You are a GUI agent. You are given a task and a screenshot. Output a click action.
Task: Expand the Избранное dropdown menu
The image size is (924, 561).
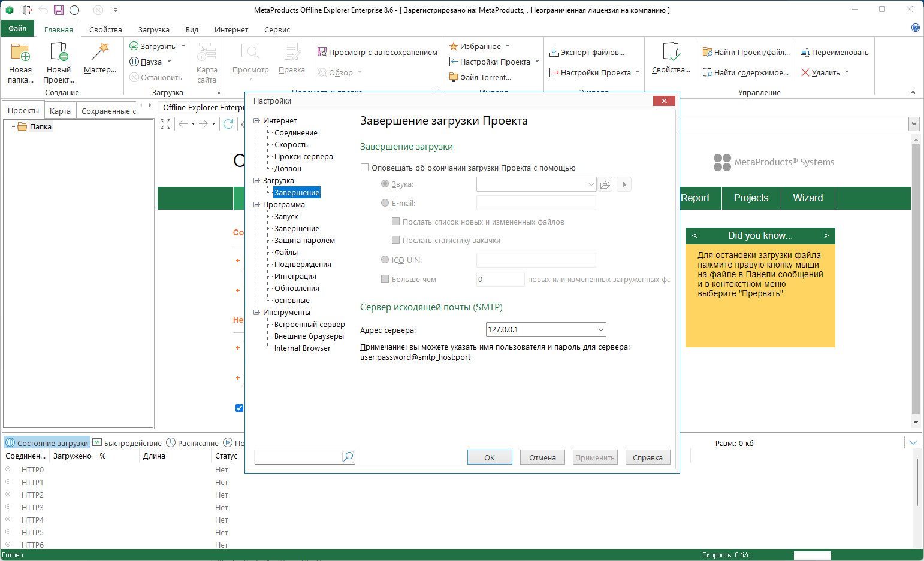(x=508, y=46)
